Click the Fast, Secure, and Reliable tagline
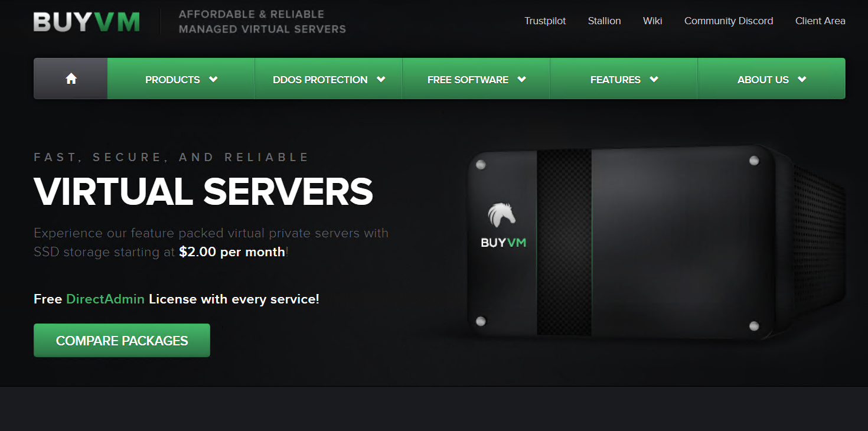 (171, 157)
